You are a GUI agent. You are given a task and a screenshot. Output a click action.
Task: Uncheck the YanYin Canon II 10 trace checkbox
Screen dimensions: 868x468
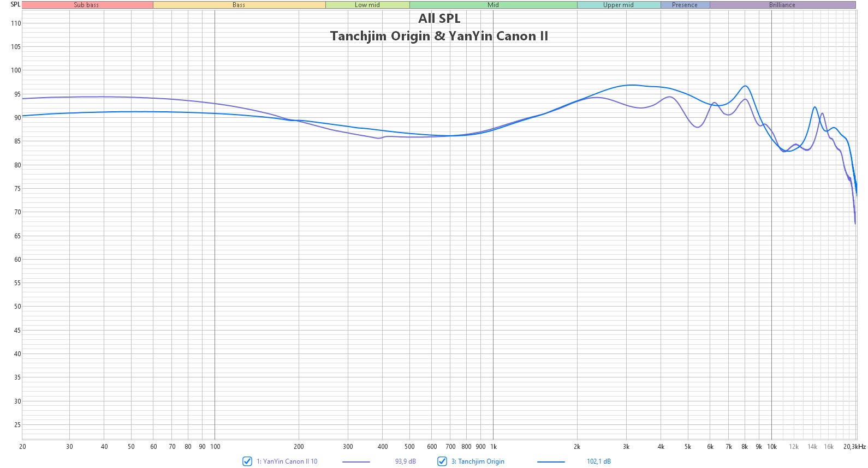[247, 461]
